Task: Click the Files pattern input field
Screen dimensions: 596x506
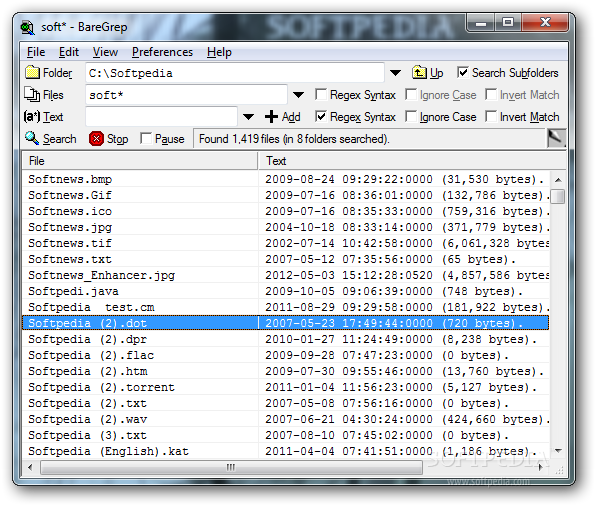Action: point(186,95)
